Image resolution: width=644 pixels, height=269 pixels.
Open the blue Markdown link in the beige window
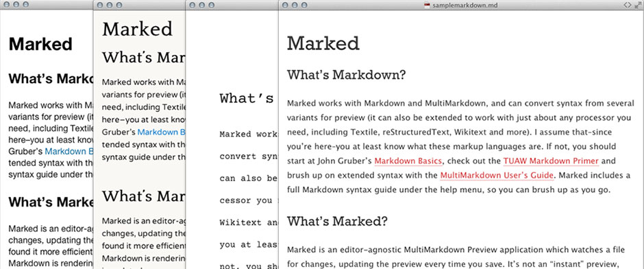[162, 132]
